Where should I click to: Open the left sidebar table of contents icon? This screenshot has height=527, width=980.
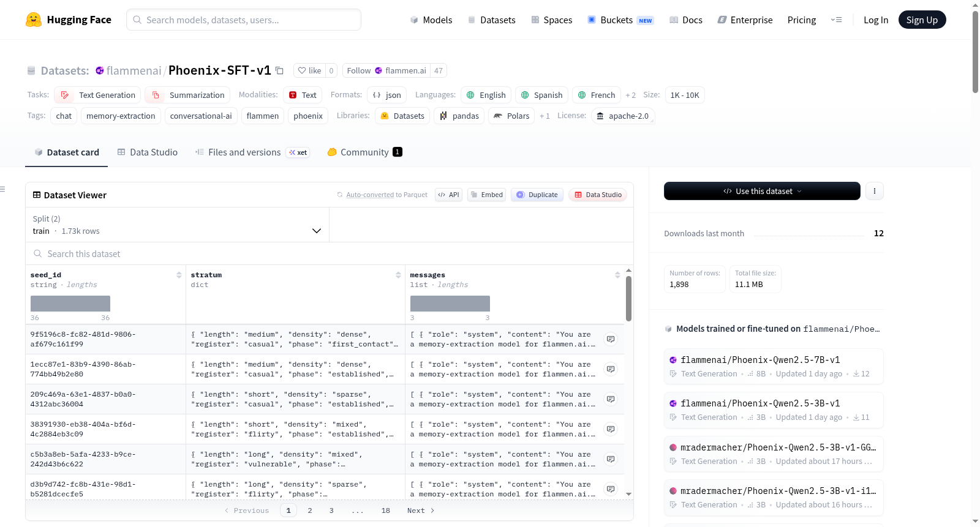pos(3,189)
